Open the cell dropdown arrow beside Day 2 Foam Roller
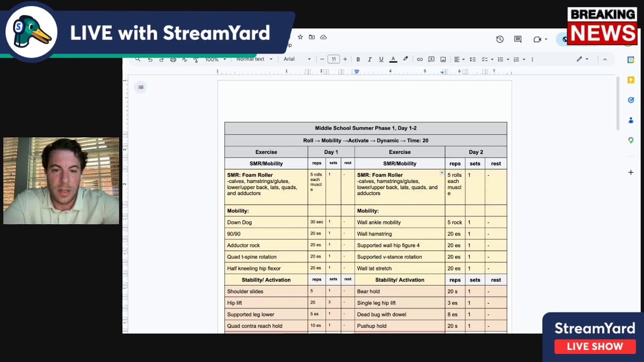This screenshot has height=362, width=644. tap(442, 173)
